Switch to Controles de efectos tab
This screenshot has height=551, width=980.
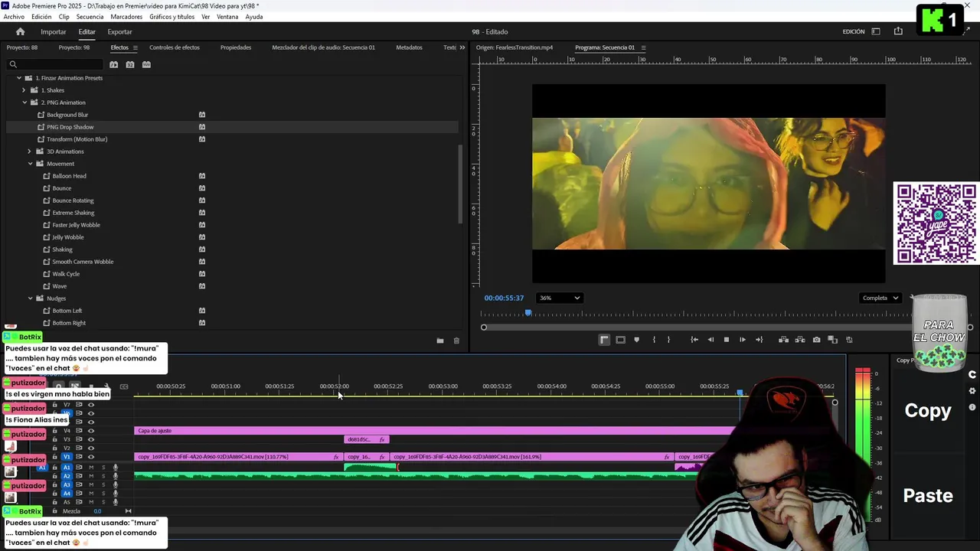click(x=175, y=47)
